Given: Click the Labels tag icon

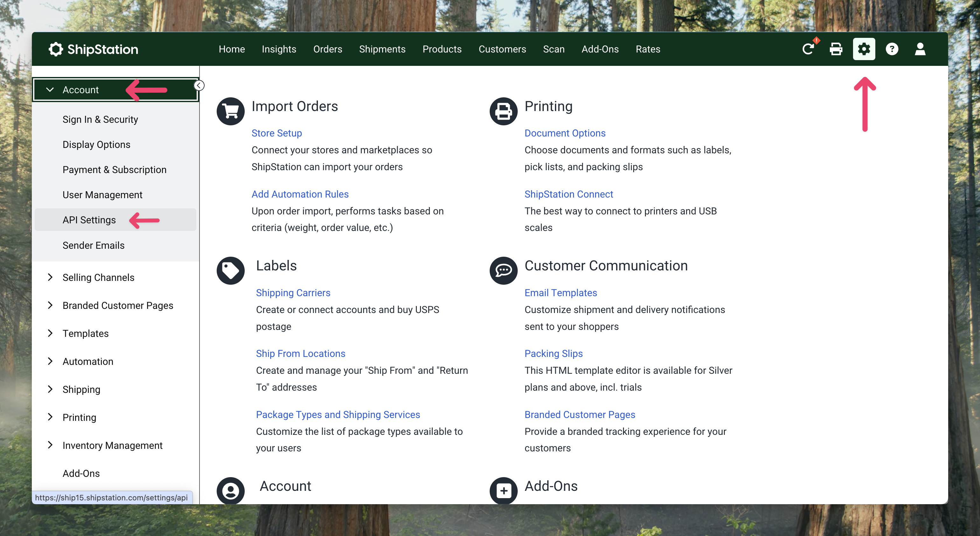Looking at the screenshot, I should (x=231, y=270).
